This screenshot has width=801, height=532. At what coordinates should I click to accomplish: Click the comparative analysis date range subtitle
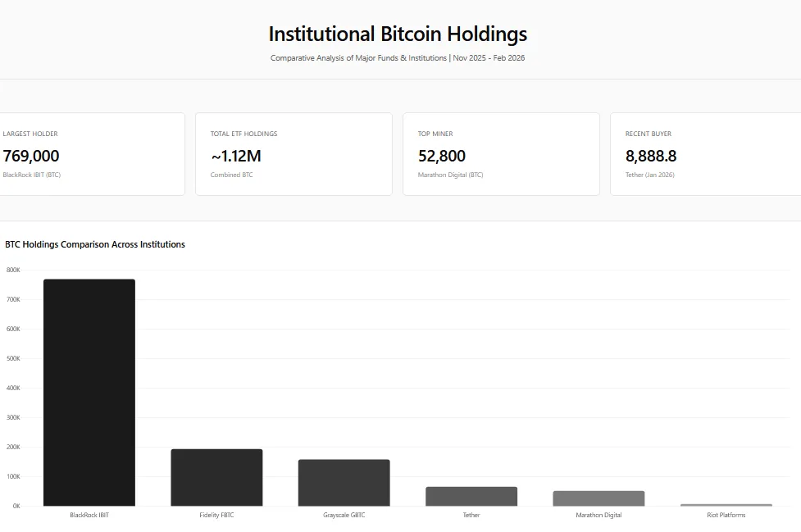(x=398, y=58)
